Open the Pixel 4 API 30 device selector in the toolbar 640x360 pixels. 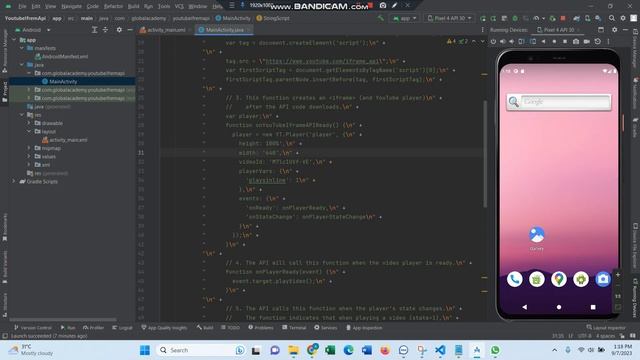tap(449, 18)
